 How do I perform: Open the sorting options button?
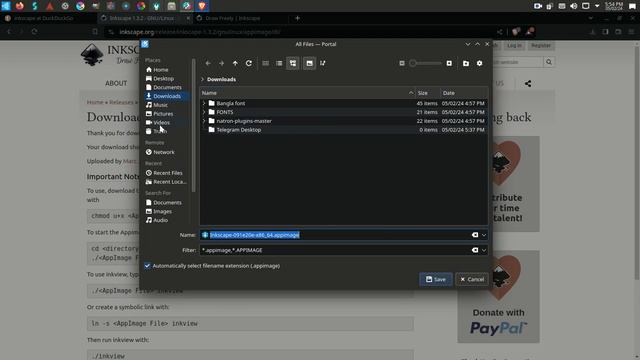[x=323, y=63]
